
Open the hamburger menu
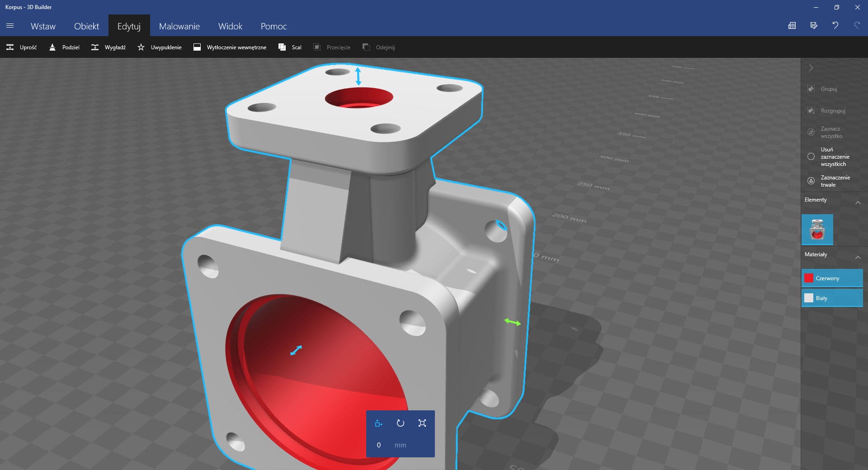[x=10, y=26]
